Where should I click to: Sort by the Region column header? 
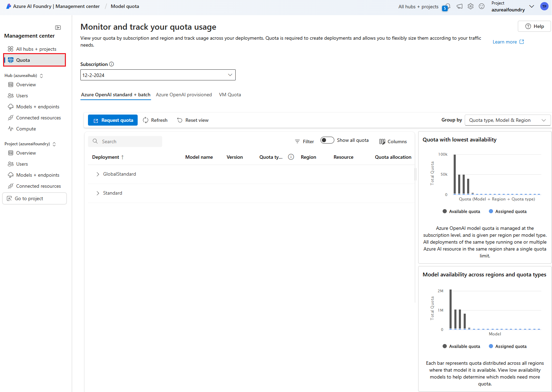[x=308, y=157]
